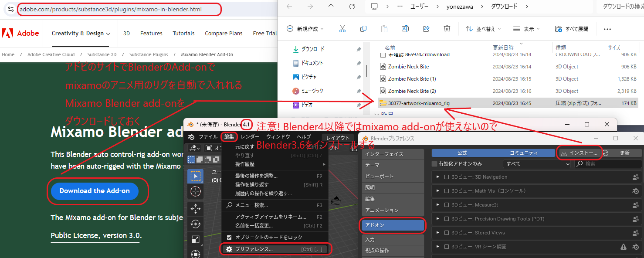Open the 新規作成 dropdown in Explorer
The image size is (644, 258).
305,29
